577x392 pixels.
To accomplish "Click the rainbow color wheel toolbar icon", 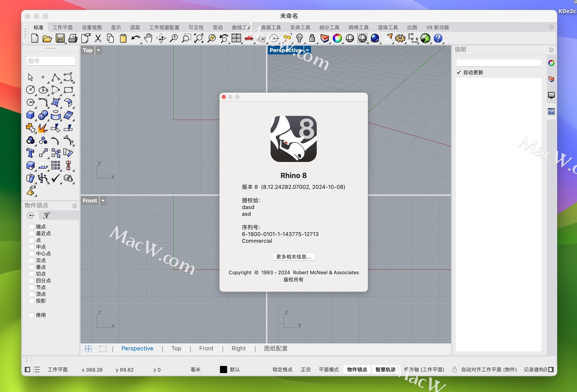I will point(337,38).
